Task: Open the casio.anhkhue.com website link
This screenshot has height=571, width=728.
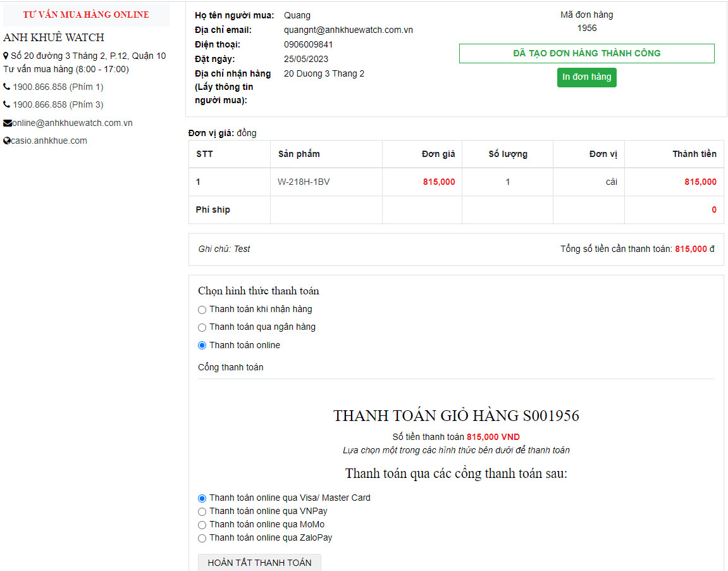Action: tap(49, 141)
